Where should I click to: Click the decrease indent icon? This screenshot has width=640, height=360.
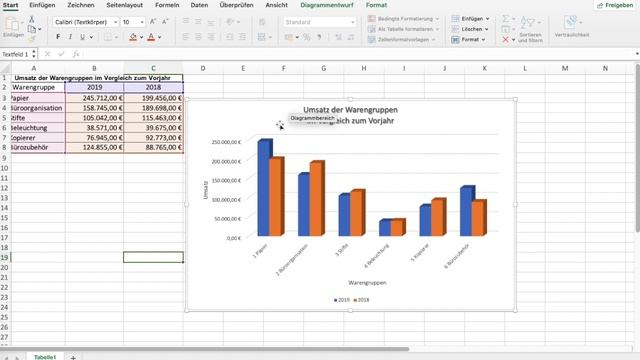(x=230, y=37)
